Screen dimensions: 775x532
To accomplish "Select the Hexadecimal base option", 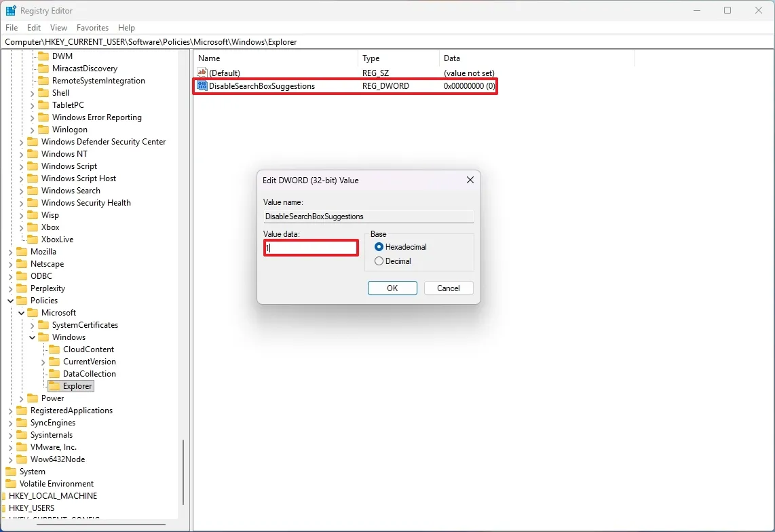I will 379,247.
